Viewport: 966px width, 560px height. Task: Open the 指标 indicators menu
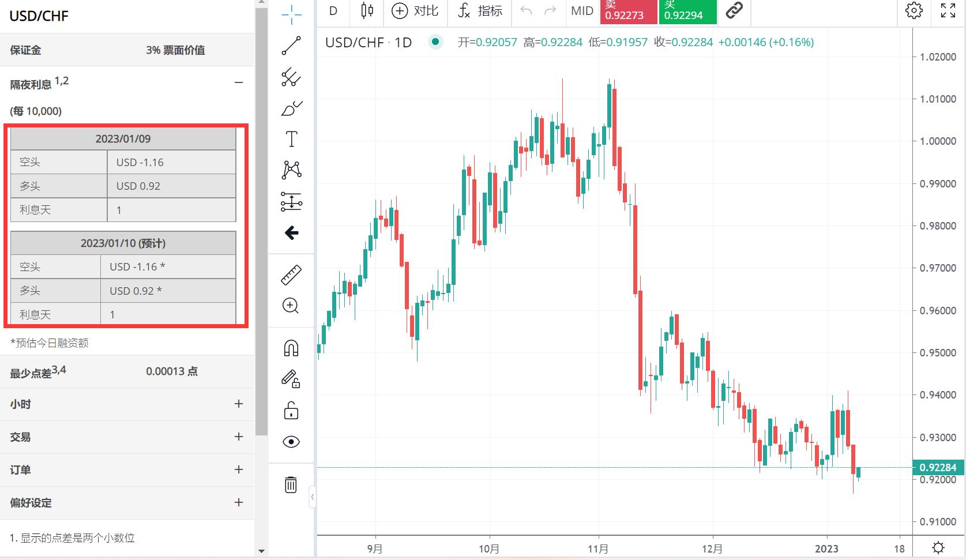(x=480, y=11)
